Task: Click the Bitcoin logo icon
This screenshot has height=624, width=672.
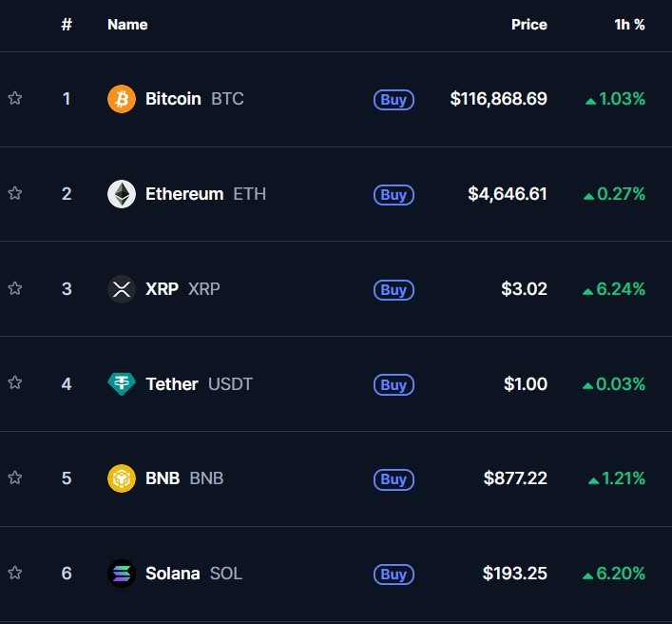Action: [122, 99]
